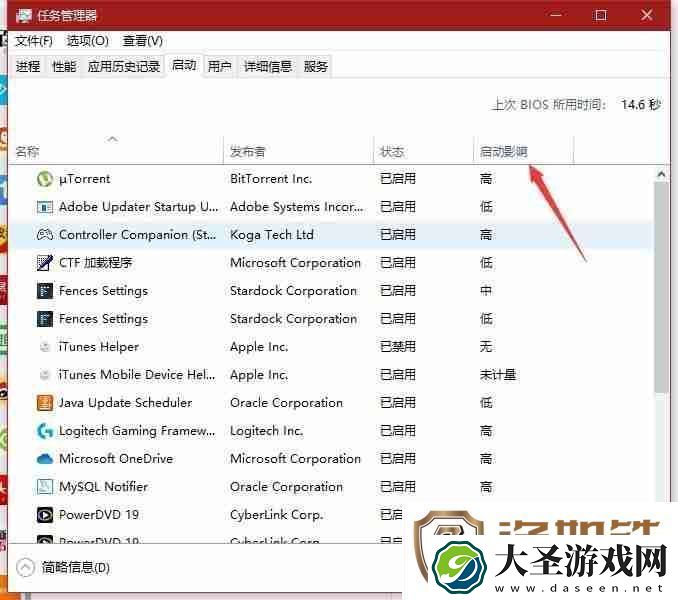Click Oracle Corporation in MySQL Notifier row

tap(286, 487)
